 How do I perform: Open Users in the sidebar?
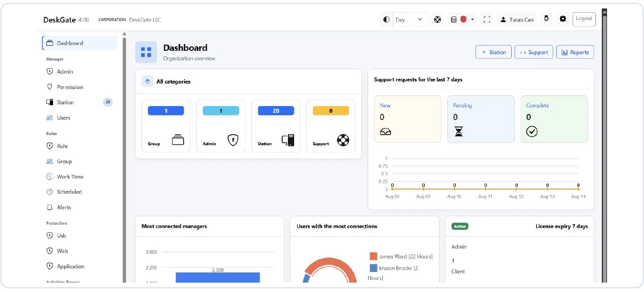pyautogui.click(x=79, y=118)
